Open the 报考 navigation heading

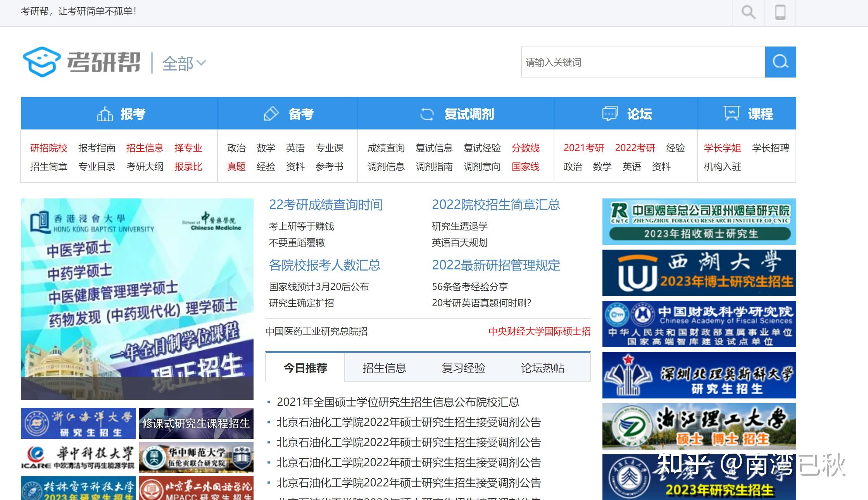click(133, 114)
